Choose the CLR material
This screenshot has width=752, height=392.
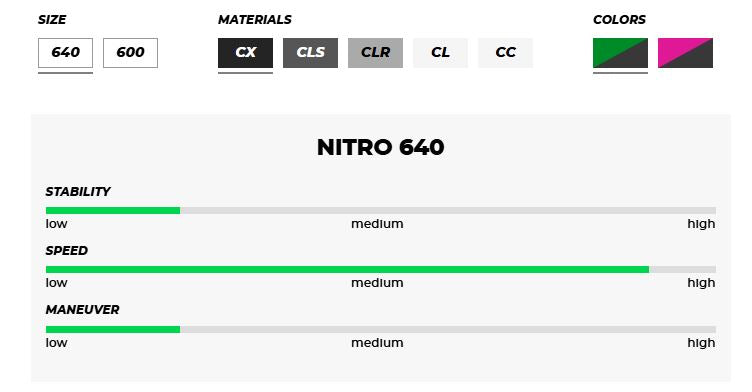(376, 53)
